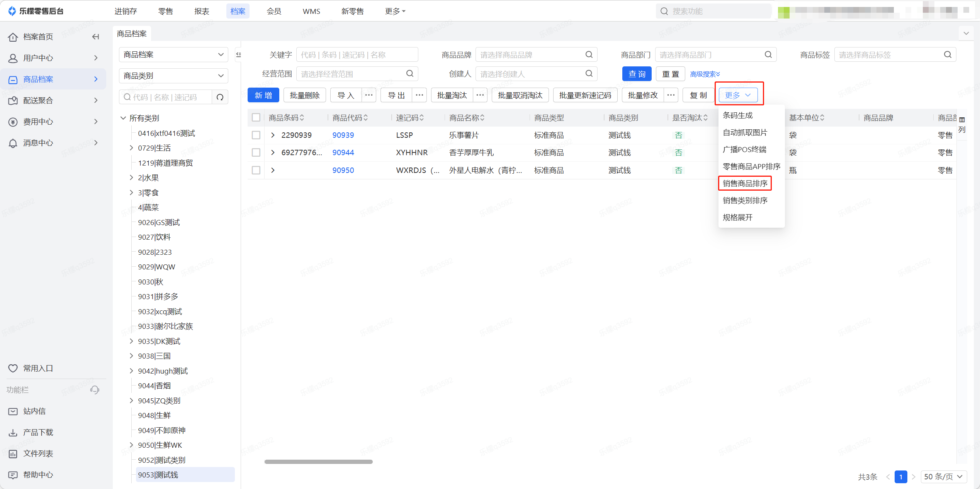Open more options next to 批量淘汰
This screenshot has width=980, height=489.
coord(480,95)
